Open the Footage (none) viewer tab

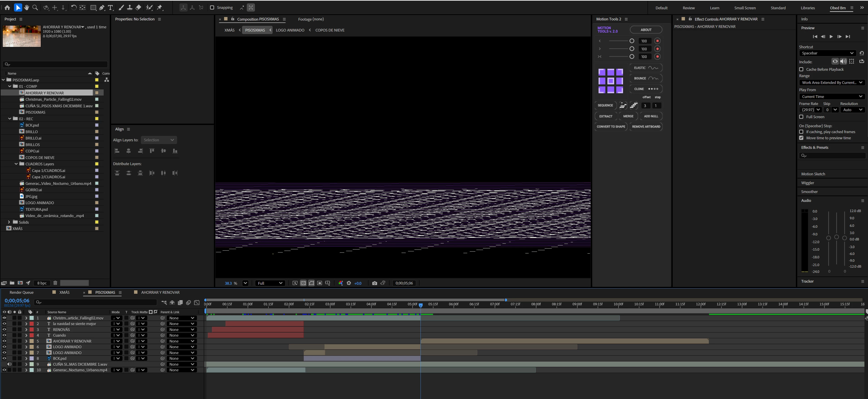311,19
